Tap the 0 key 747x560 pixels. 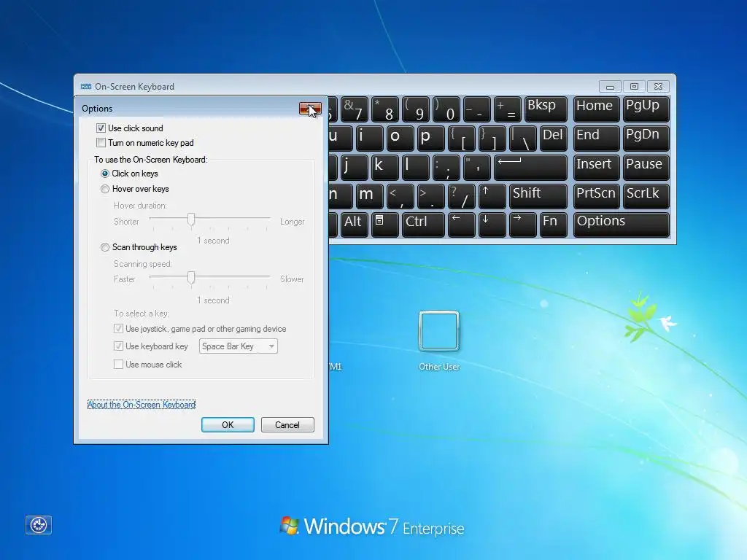[446, 109]
